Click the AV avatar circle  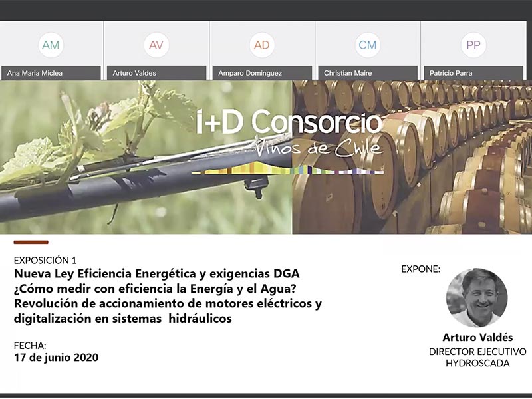[x=156, y=45]
